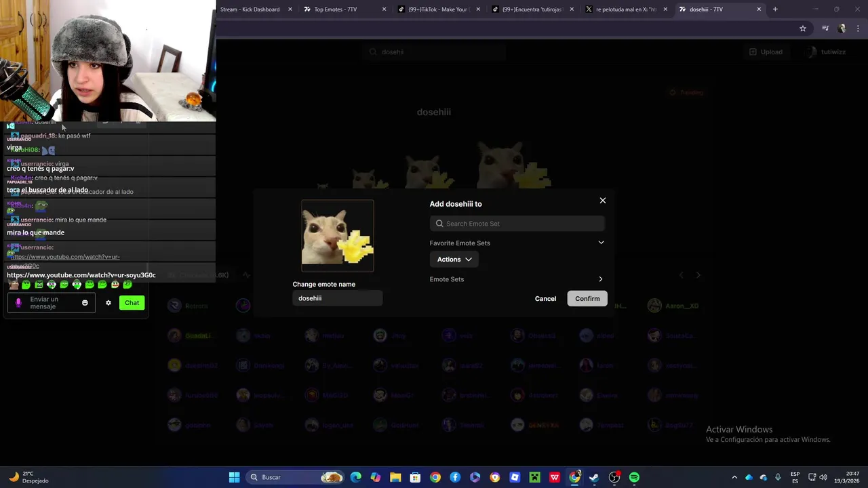868x488 pixels.
Task: Open volume control in system tray
Action: point(823,477)
